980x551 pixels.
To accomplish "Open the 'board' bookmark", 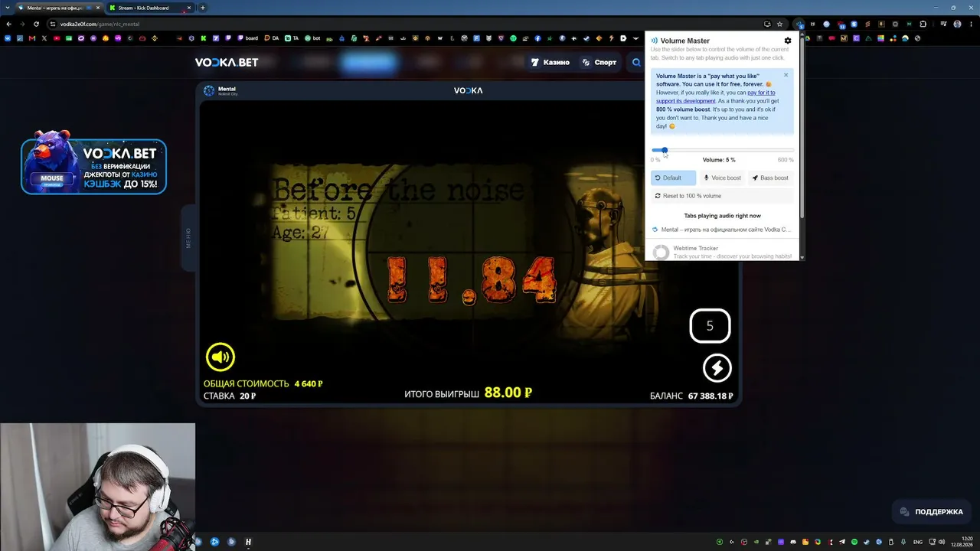I will (x=247, y=38).
